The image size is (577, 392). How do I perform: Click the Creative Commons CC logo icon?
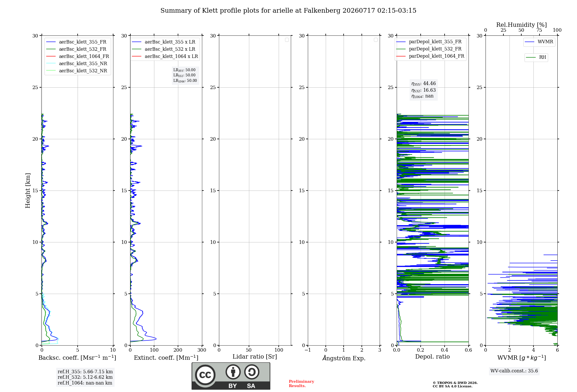pos(205,375)
